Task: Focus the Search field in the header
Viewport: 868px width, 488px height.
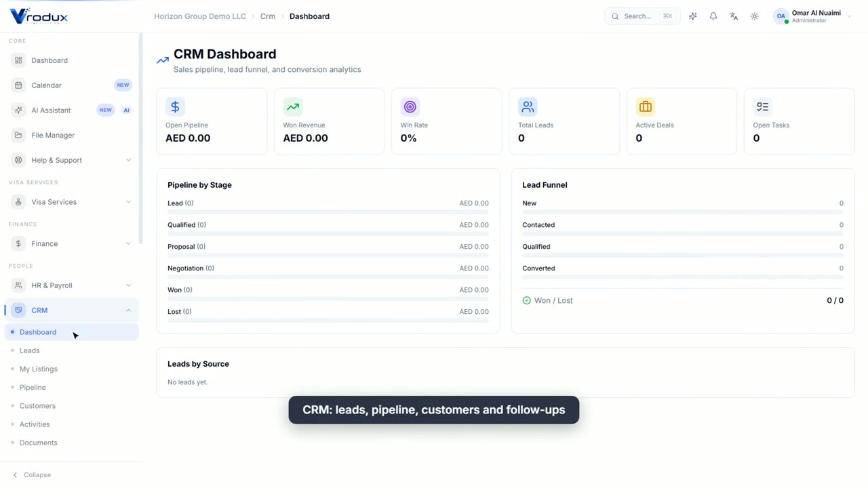Action: (x=642, y=16)
